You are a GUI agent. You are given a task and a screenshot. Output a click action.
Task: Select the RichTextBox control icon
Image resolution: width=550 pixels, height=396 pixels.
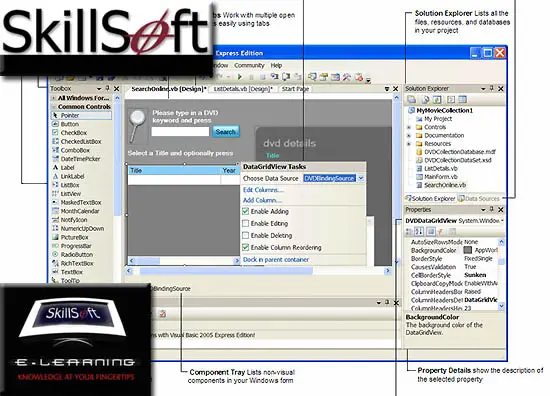(x=55, y=263)
